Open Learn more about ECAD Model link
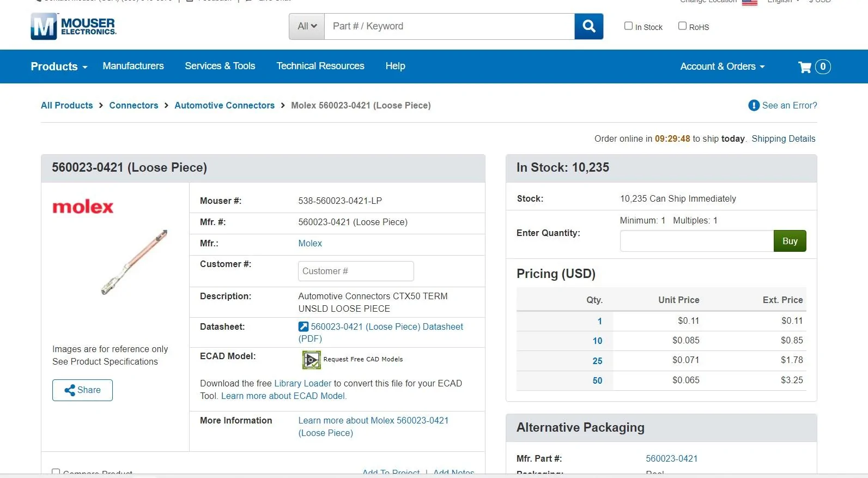 tap(284, 396)
